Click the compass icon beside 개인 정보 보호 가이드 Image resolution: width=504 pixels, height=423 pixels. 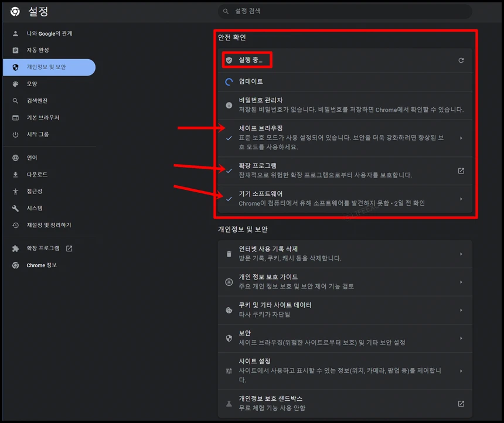(x=229, y=282)
